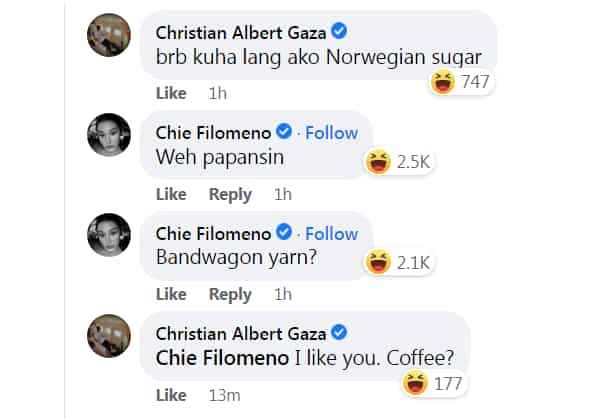Click the verified badge beside the first Christian Albert Gaza
The height and width of the screenshot is (419, 600).
coord(339,31)
